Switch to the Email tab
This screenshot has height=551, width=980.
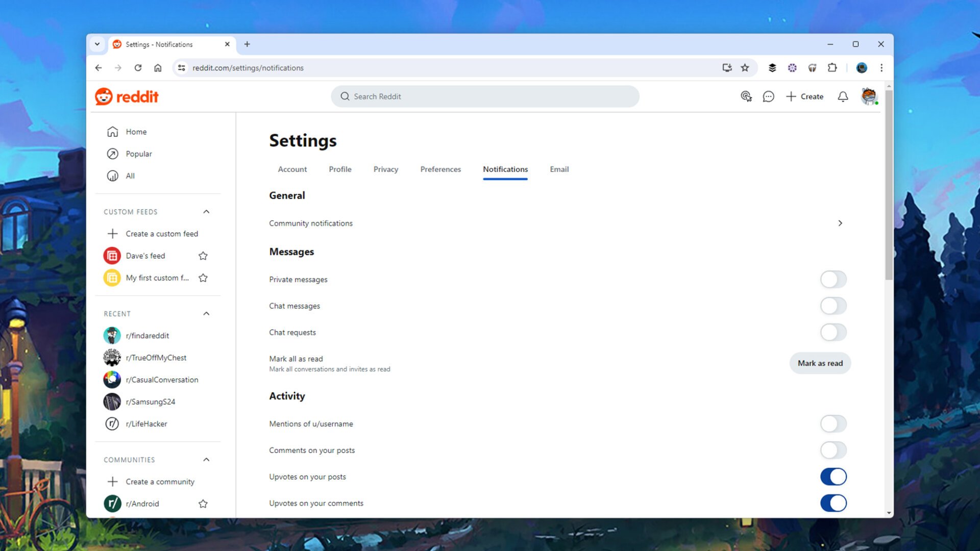(x=559, y=169)
